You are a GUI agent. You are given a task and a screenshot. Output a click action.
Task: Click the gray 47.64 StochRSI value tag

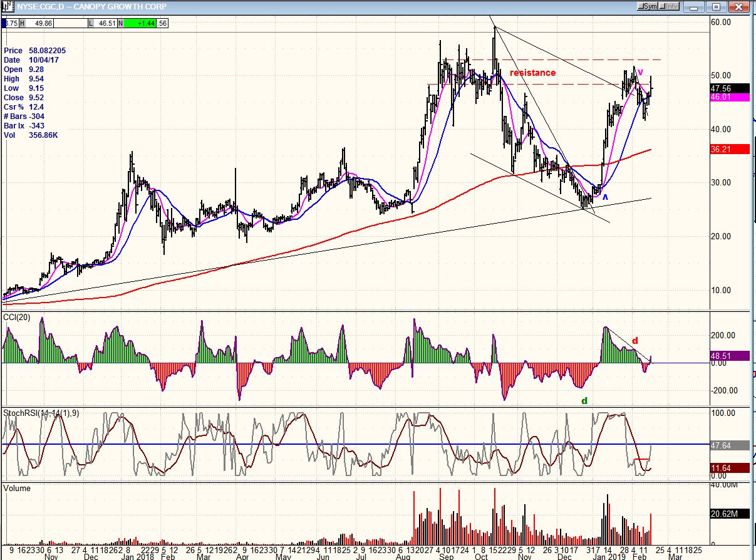(x=730, y=445)
